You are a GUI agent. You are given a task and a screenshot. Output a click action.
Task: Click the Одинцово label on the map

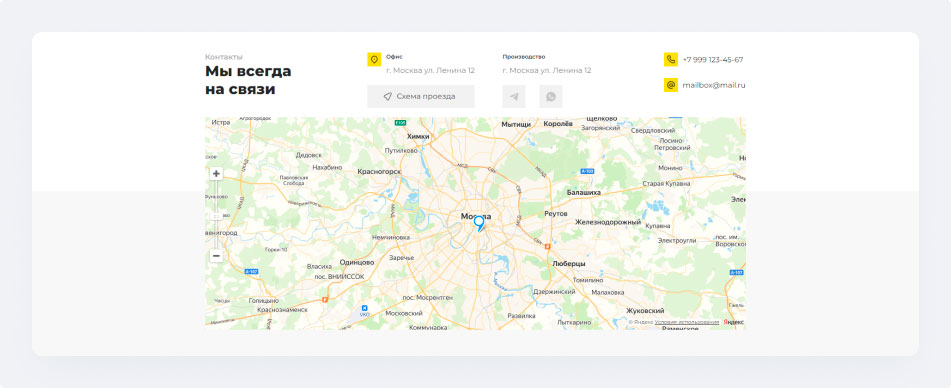coord(357,263)
